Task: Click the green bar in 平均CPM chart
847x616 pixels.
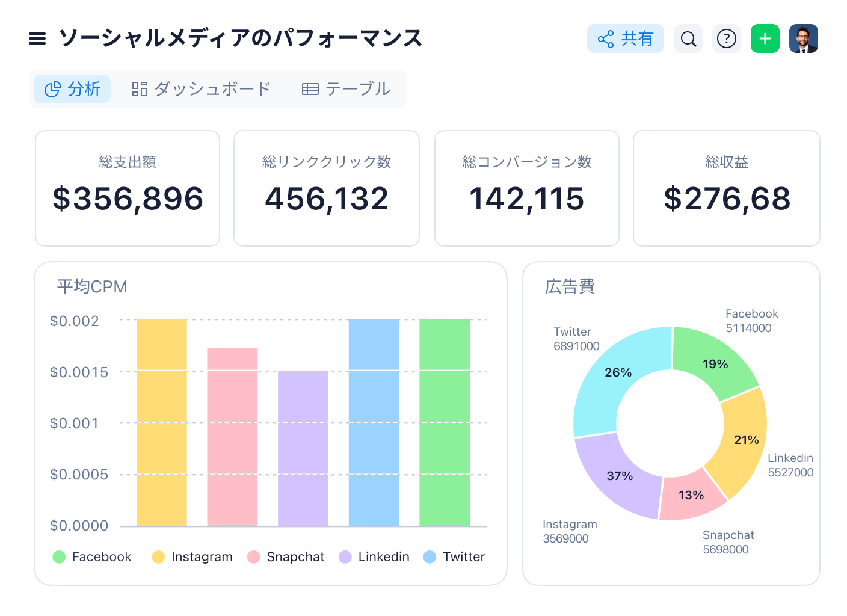Action: (445, 422)
